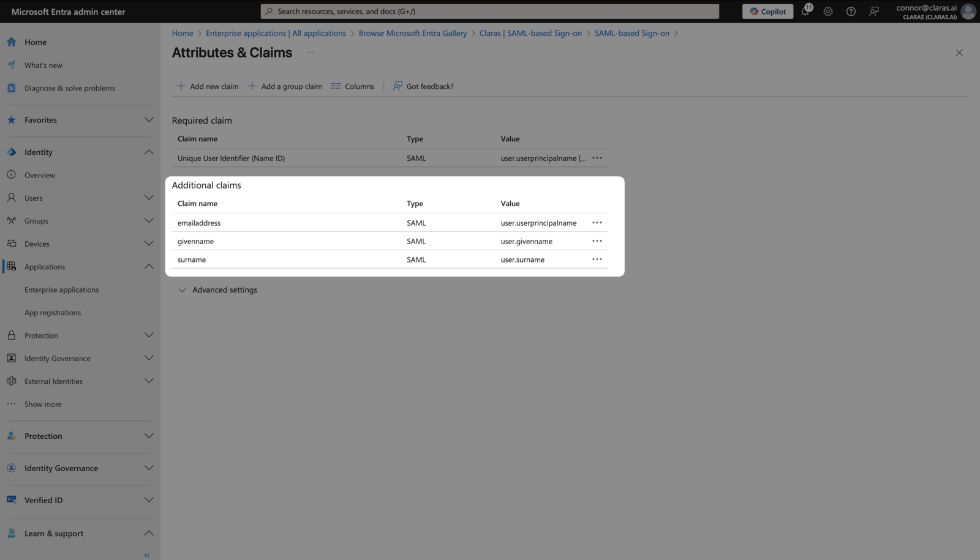Click Add a group claim
This screenshot has width=980, height=560.
[x=285, y=86]
